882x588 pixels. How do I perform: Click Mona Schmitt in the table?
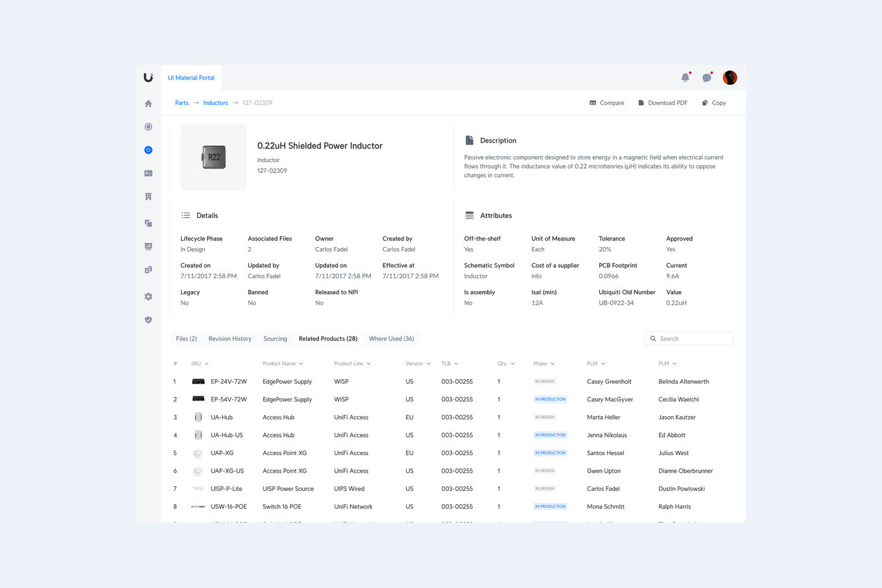tap(606, 507)
